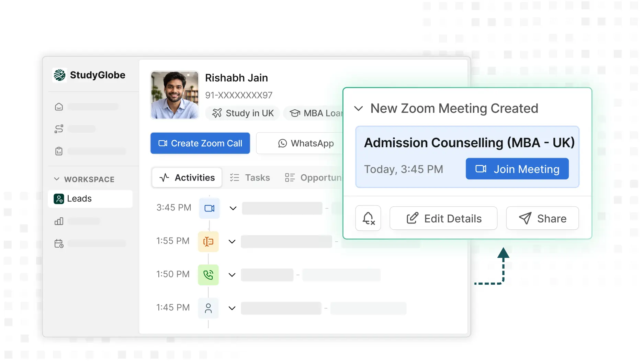Collapse the New Zoom Meeting Created card
This screenshot has height=361, width=644.
(358, 109)
